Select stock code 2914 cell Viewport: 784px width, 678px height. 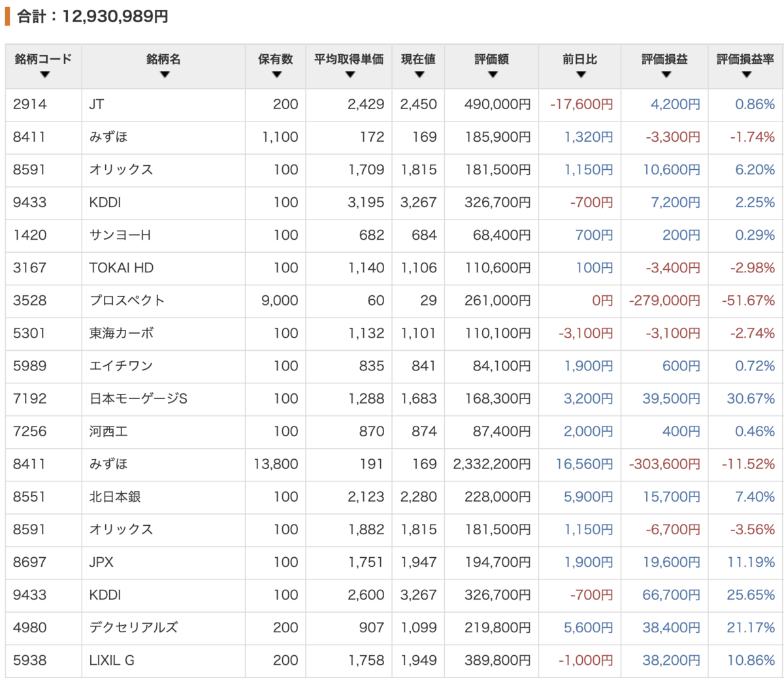(30, 105)
